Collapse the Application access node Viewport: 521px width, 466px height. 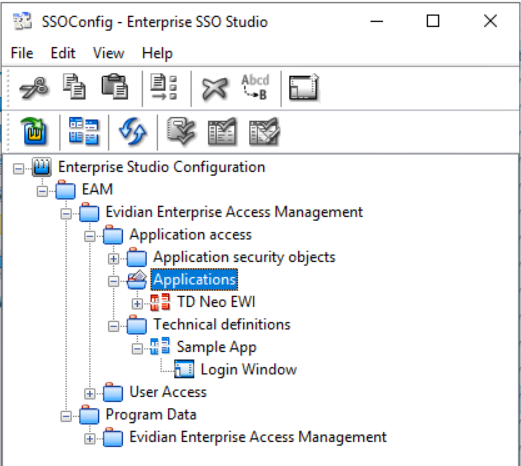[x=90, y=237]
